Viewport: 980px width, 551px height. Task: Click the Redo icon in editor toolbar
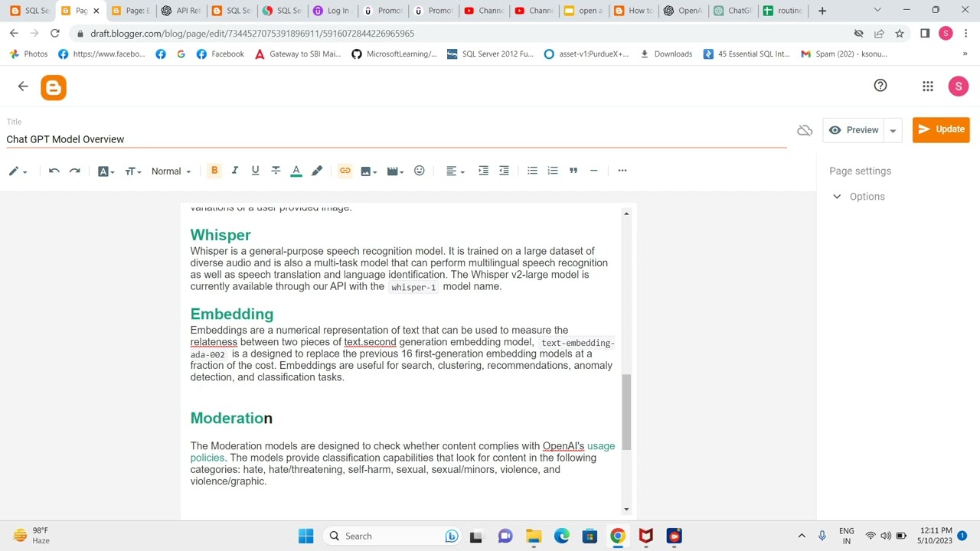pos(74,171)
